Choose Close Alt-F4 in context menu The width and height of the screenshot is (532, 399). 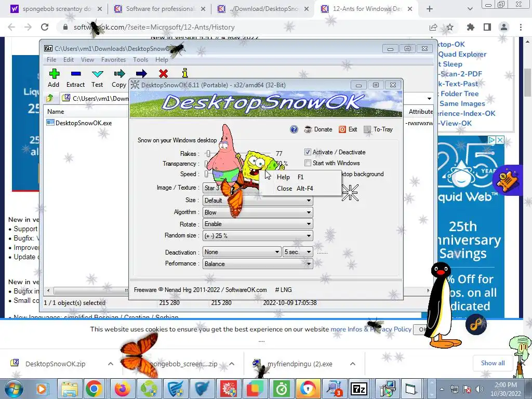[300, 188]
